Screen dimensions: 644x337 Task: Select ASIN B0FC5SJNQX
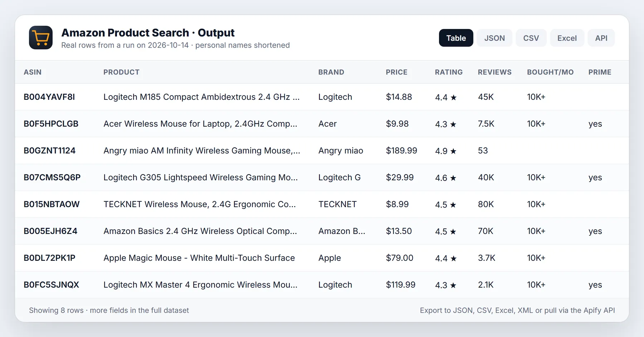[52, 285]
